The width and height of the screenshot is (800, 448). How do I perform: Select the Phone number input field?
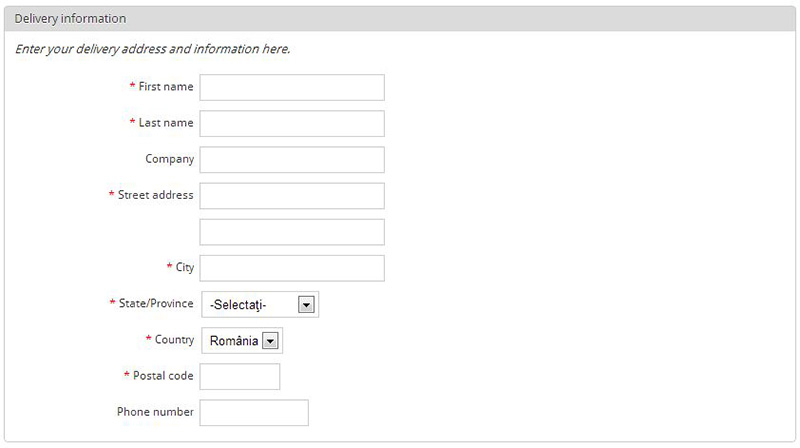click(x=254, y=412)
